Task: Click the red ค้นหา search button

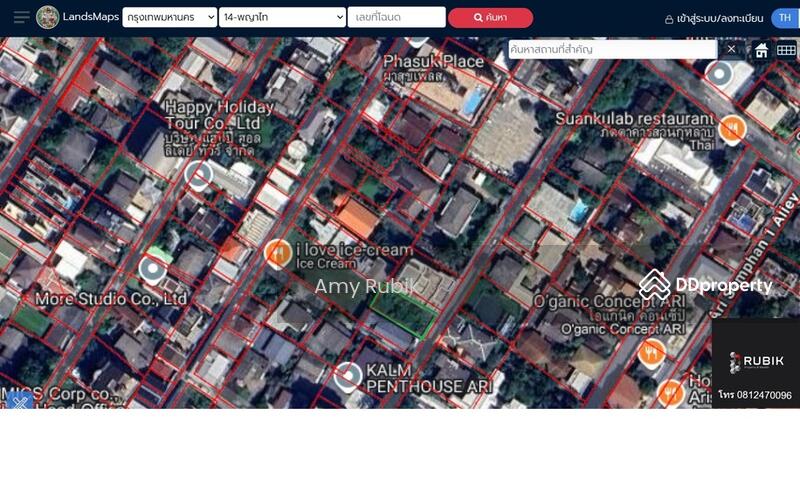Action: pyautogui.click(x=490, y=18)
